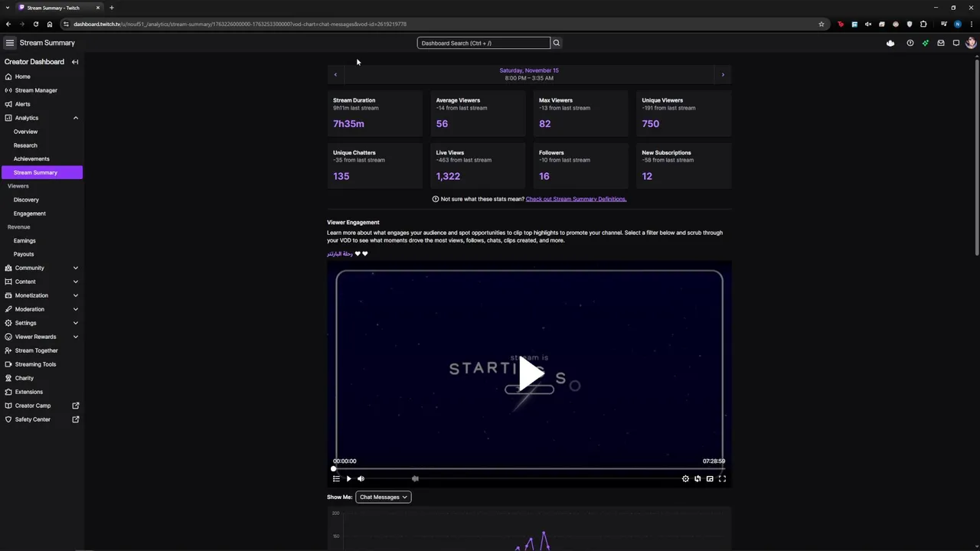Enable picture-in-picture for the player
The width and height of the screenshot is (980, 551).
point(710,478)
